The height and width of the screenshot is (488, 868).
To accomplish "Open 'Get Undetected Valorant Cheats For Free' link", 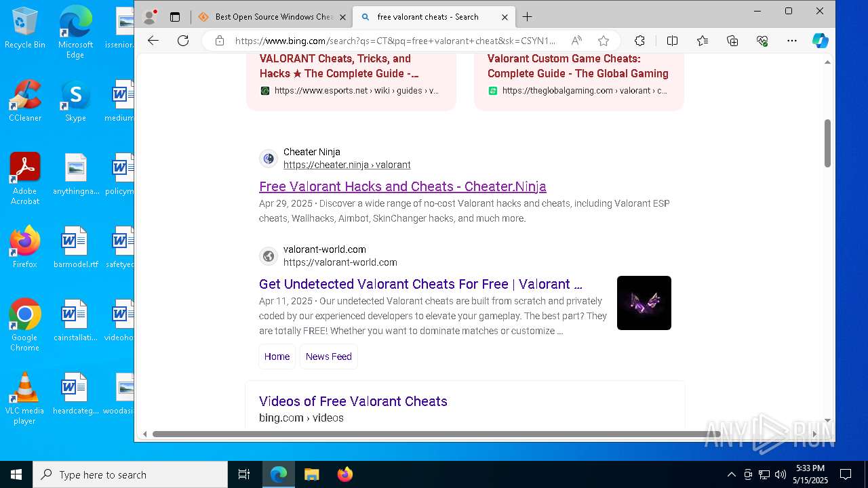I will (x=420, y=284).
